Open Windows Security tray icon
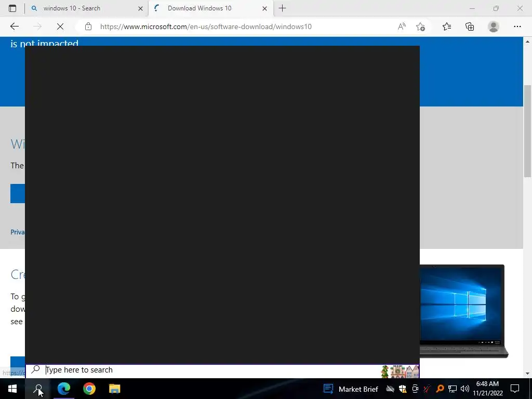Image resolution: width=532 pixels, height=399 pixels. (x=403, y=389)
